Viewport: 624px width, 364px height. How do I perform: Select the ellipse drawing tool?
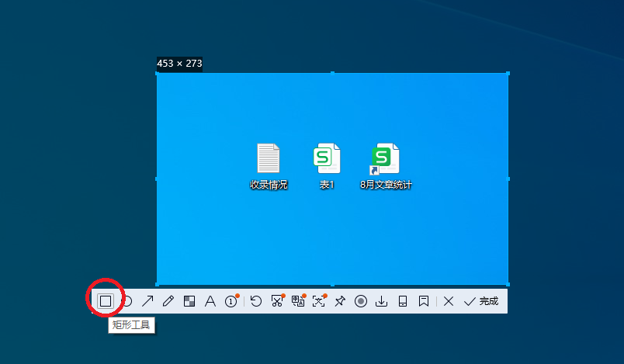point(127,301)
